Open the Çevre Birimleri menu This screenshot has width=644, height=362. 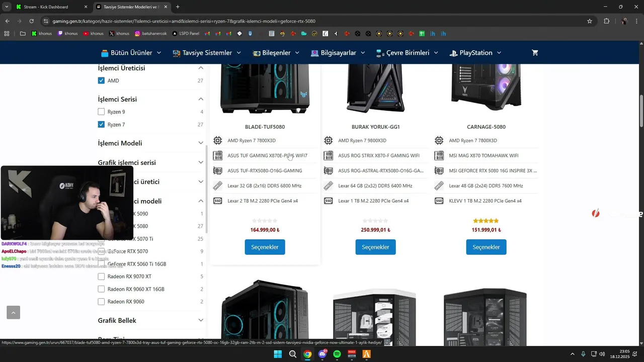click(x=407, y=53)
